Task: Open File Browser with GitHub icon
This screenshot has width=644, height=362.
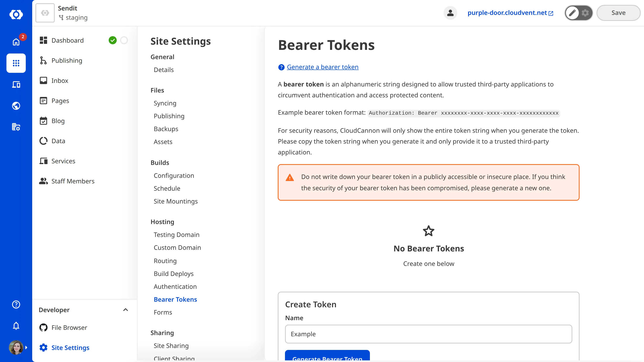Action: [x=69, y=328]
